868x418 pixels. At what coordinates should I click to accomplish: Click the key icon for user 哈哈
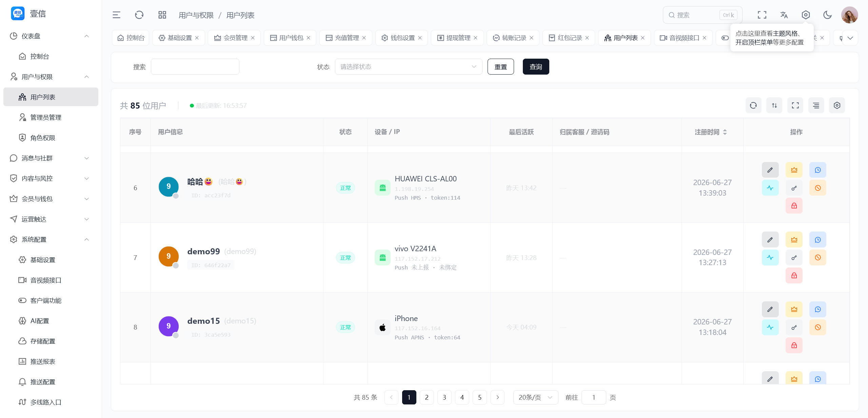tap(794, 188)
